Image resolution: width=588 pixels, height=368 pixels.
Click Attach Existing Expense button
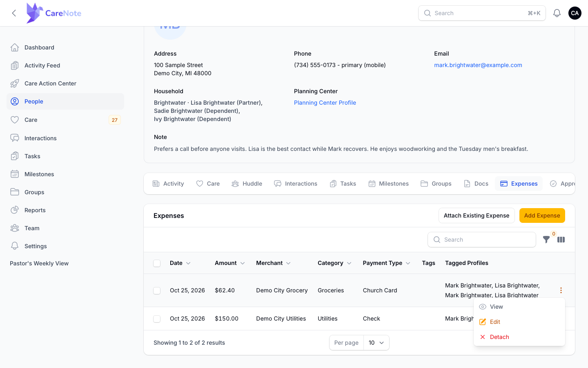tap(477, 215)
